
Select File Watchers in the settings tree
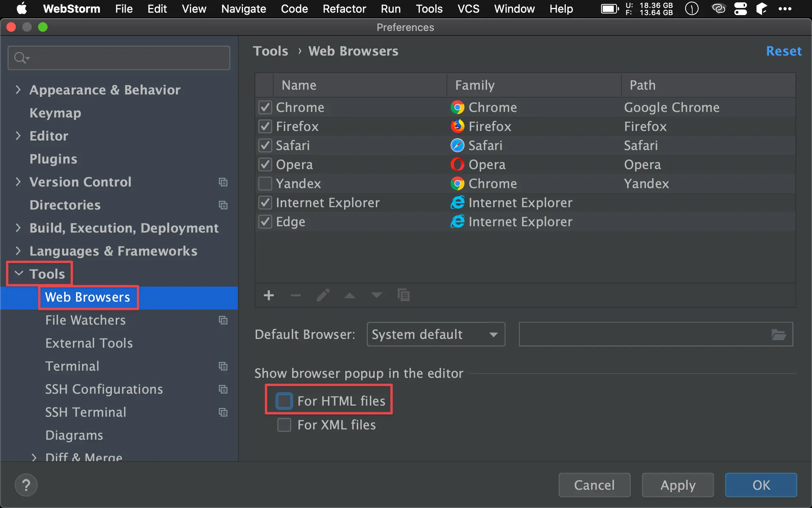85,320
